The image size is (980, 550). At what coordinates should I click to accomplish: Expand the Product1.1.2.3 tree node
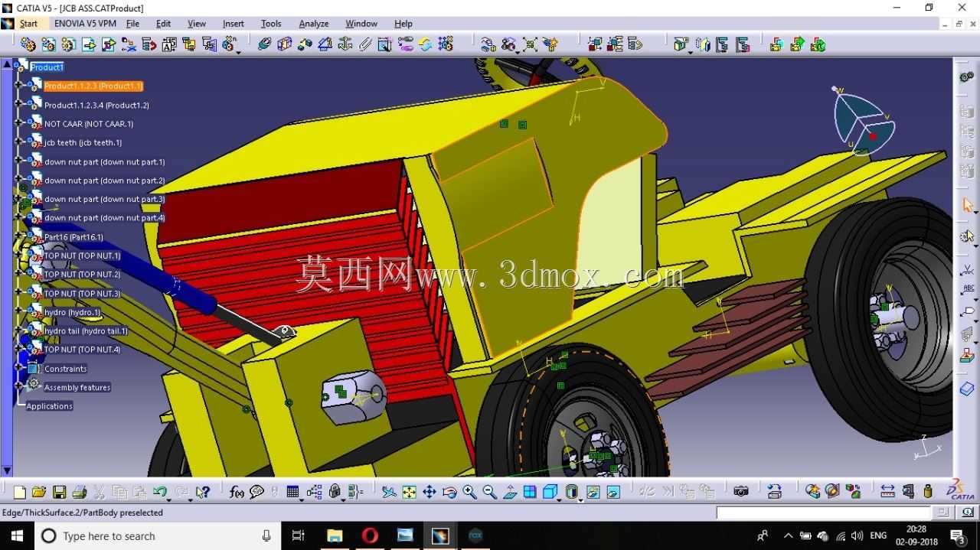pos(18,86)
